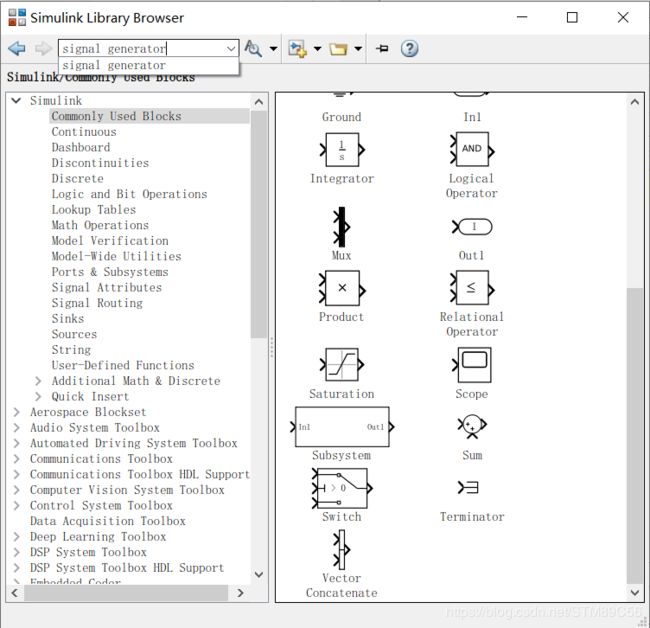Open the new model dropdown arrow
The width and height of the screenshot is (650, 628).
click(x=318, y=48)
